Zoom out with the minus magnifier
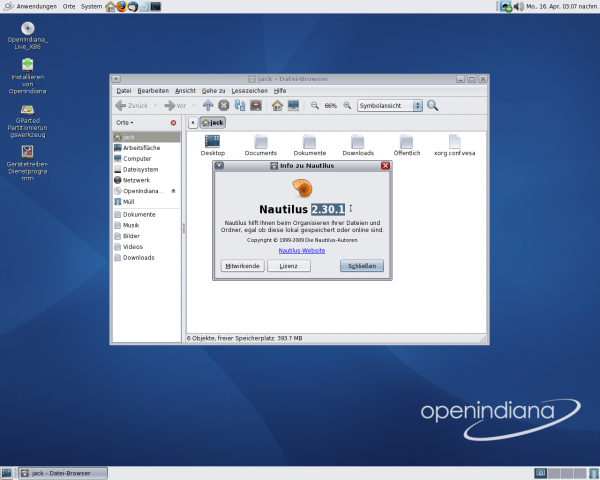 (x=315, y=105)
